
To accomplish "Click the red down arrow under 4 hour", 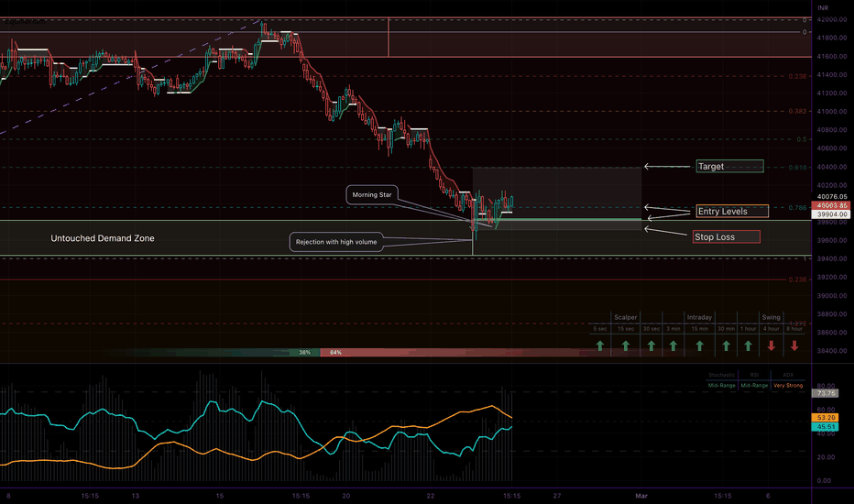I will (x=771, y=345).
